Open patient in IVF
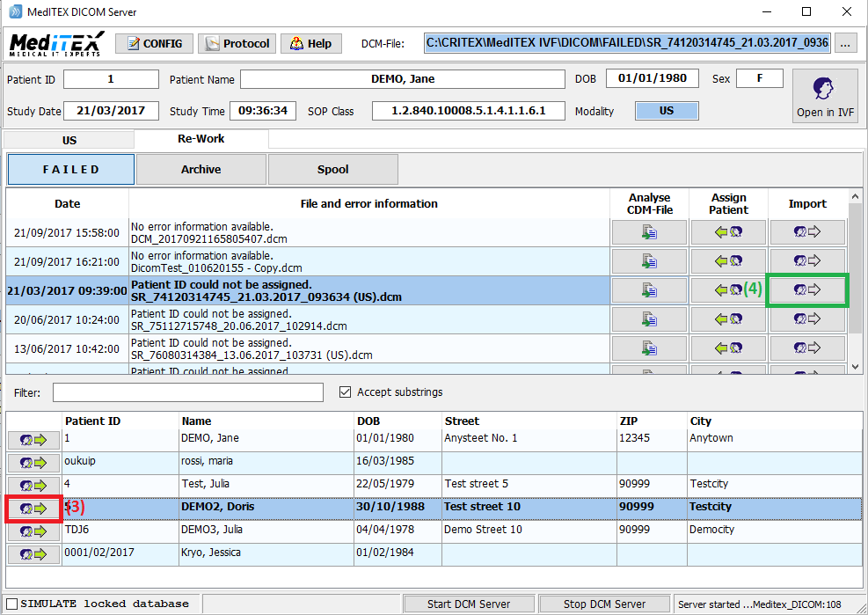 pos(825,96)
